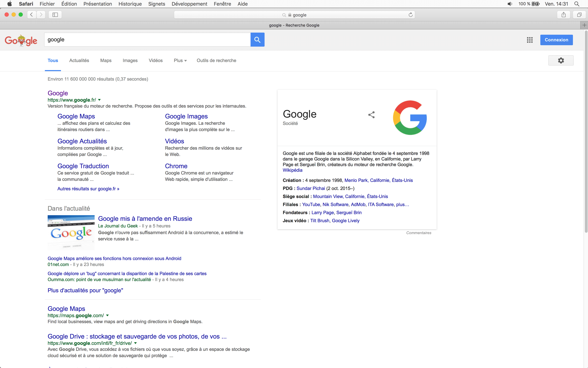The width and height of the screenshot is (588, 368).
Task: Open the Historique menu
Action: click(x=130, y=4)
